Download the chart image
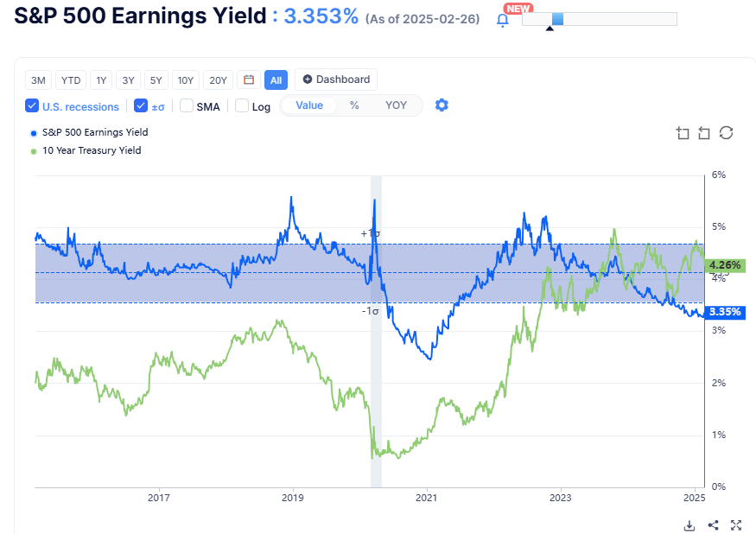Viewport: 756px width, 534px height. [x=689, y=524]
